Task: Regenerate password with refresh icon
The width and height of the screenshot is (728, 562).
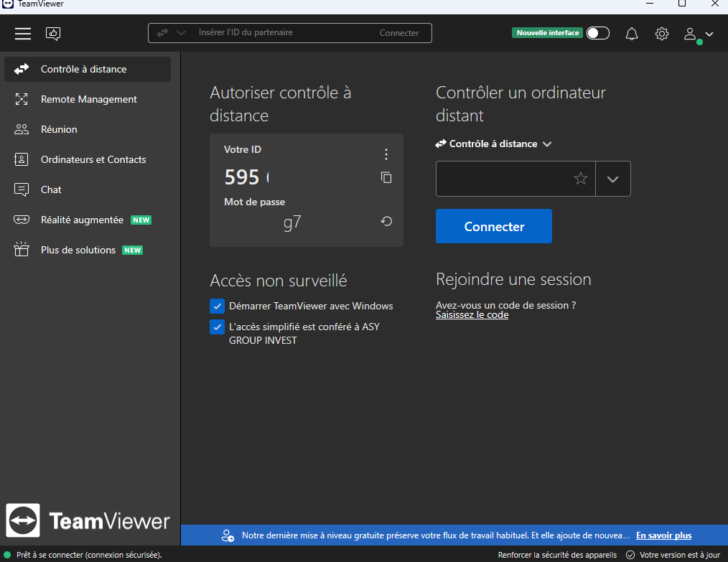Action: coord(386,221)
